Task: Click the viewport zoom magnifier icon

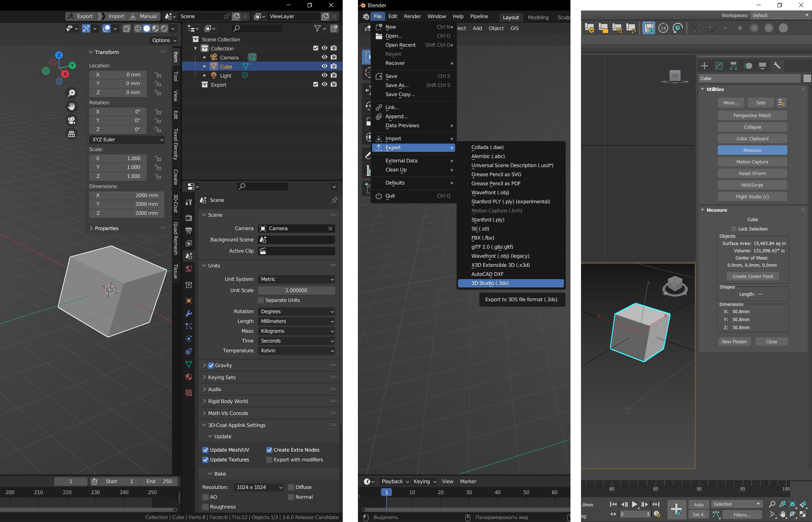Action: (71, 93)
